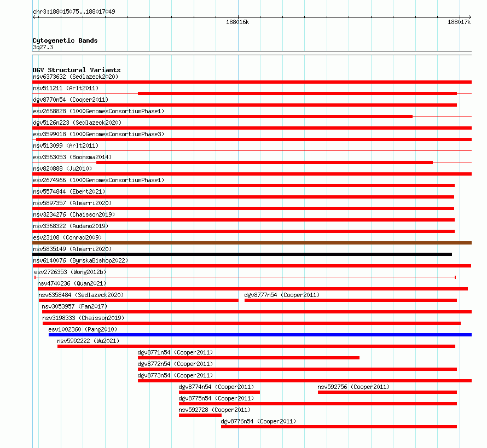Select the short red nsv592728 bar
Screen dimensions: 487x448
click(x=200, y=415)
